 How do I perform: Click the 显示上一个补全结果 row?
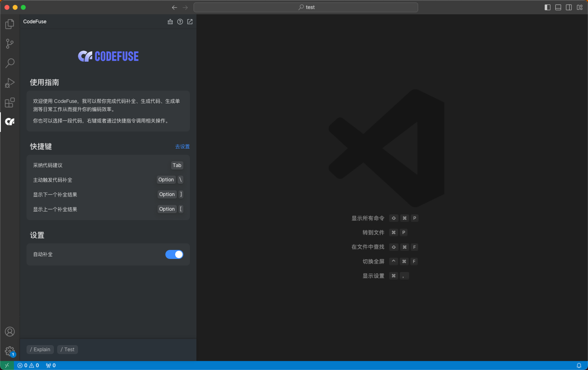coord(108,209)
